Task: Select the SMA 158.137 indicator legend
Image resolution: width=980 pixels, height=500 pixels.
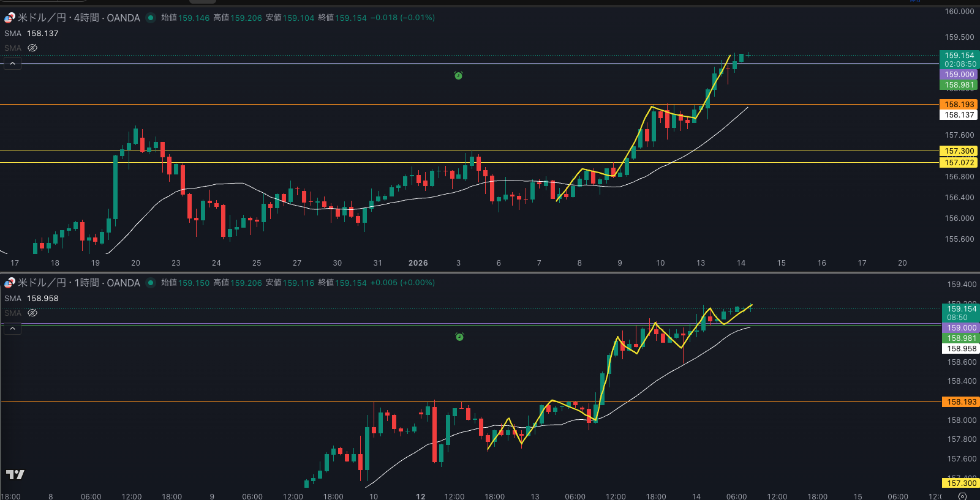Action: coord(31,34)
